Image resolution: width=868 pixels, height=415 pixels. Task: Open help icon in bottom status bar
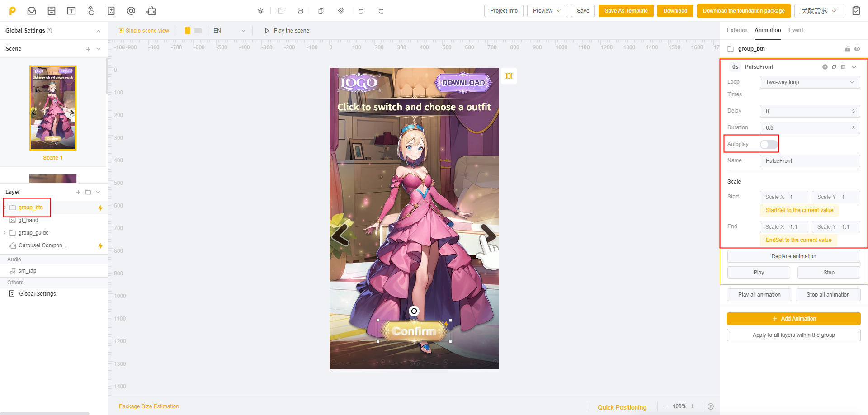click(711, 406)
